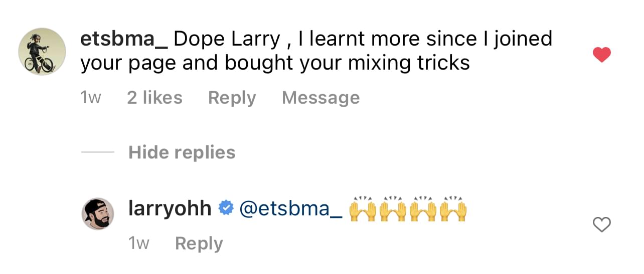This screenshot has height=274, width=644.
Task: Click the 'Dope Larry' comment text
Action: click(x=227, y=39)
